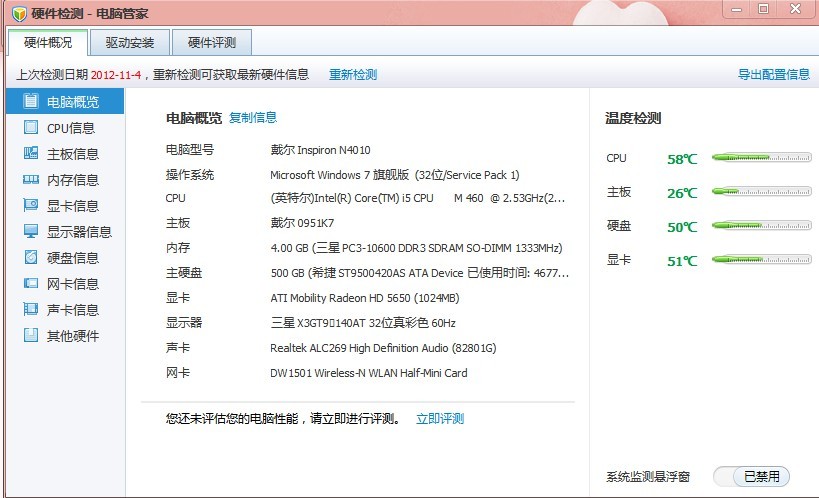Click the 2012-11-4 last detection date
819x498 pixels.
coord(116,75)
